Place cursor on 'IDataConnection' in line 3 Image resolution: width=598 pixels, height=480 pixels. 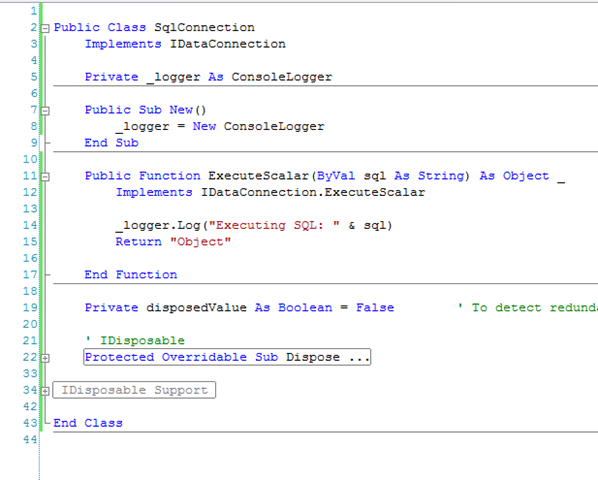pyautogui.click(x=228, y=44)
